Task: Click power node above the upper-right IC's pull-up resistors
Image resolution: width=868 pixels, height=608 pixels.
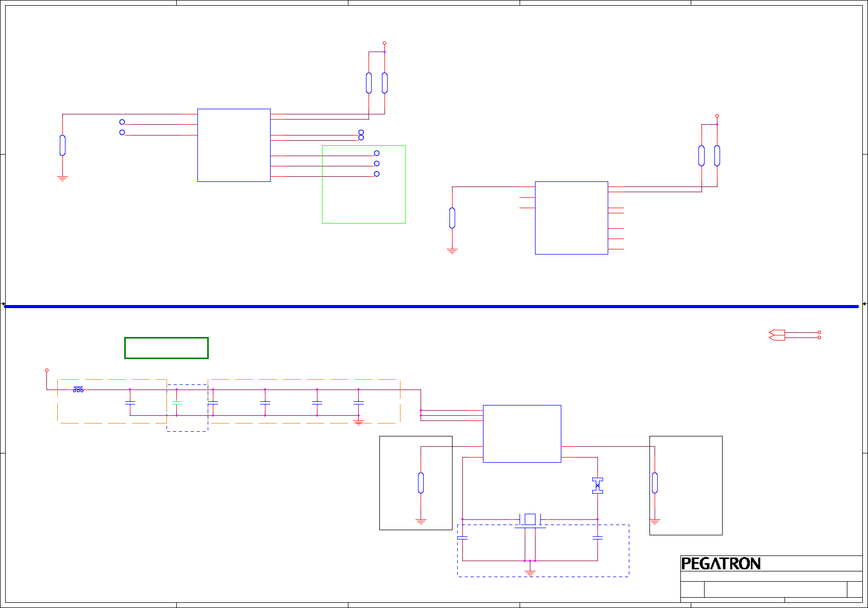Action: coord(717,116)
